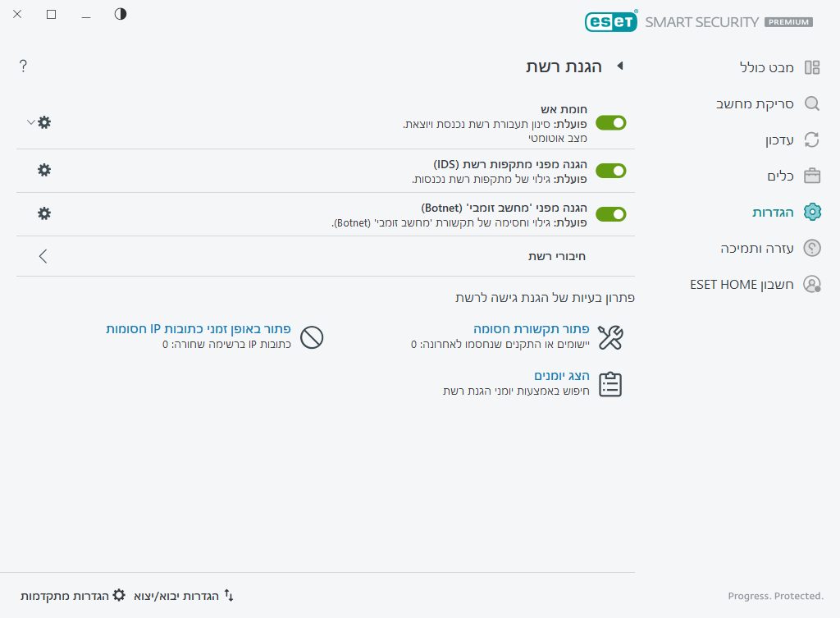Click the firewall (חומת אש) settings gear icon

click(44, 122)
